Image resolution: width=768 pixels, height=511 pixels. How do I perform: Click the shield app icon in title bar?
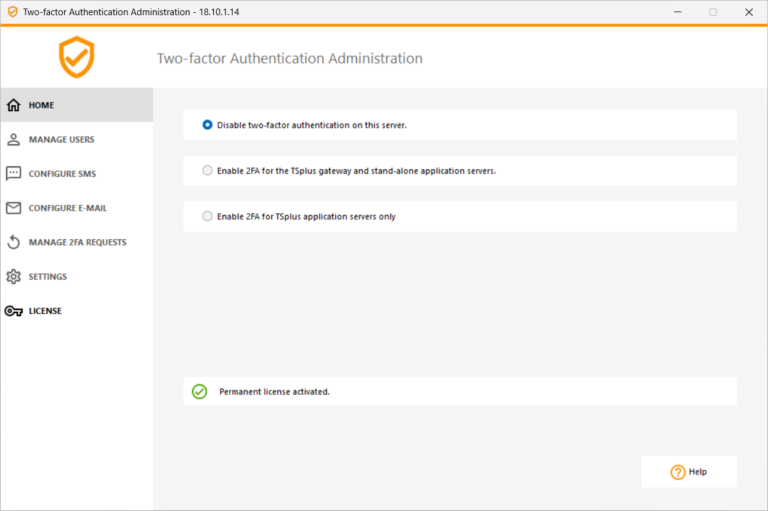[x=13, y=12]
